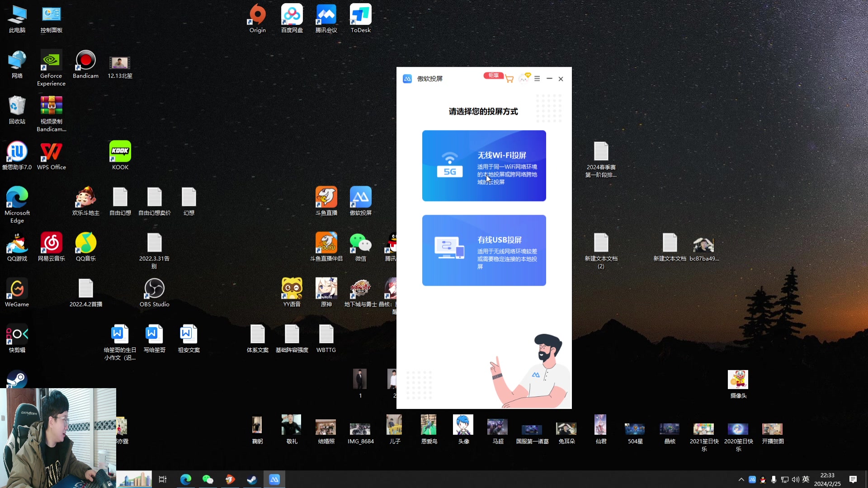Viewport: 868px width, 488px height.
Task: Open the hamburger menu in ApowerMirror
Action: (x=537, y=79)
